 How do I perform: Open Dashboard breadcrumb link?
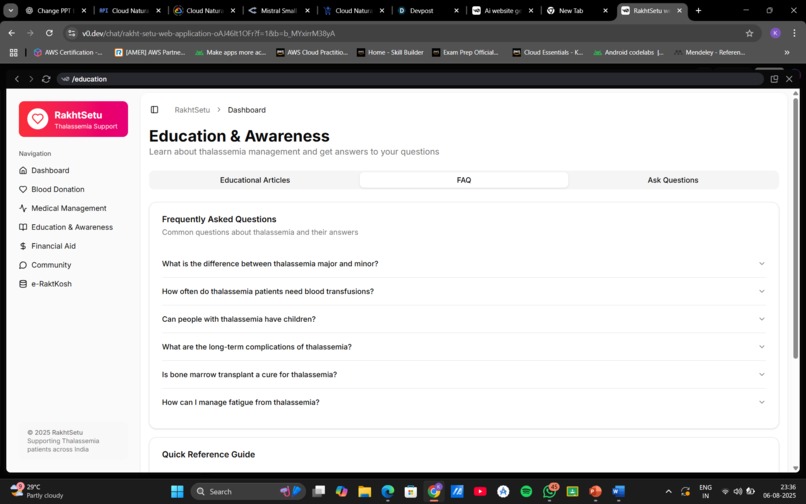pyautogui.click(x=247, y=110)
